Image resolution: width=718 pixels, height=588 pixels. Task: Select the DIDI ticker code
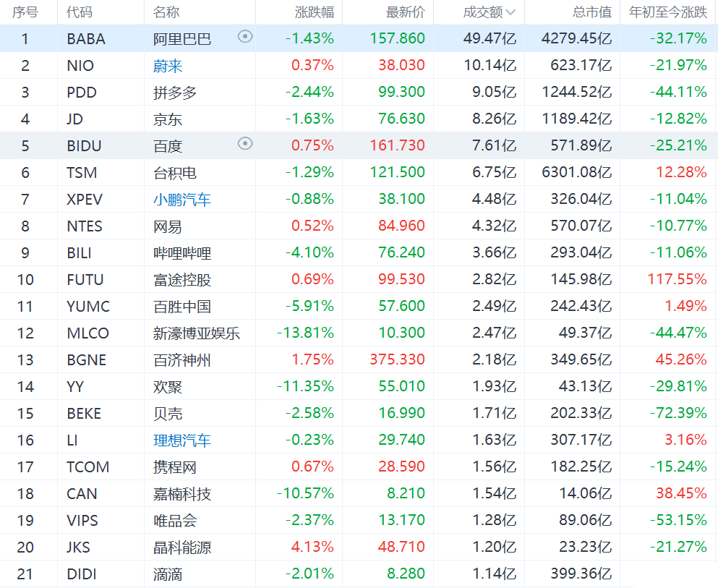coord(82,574)
